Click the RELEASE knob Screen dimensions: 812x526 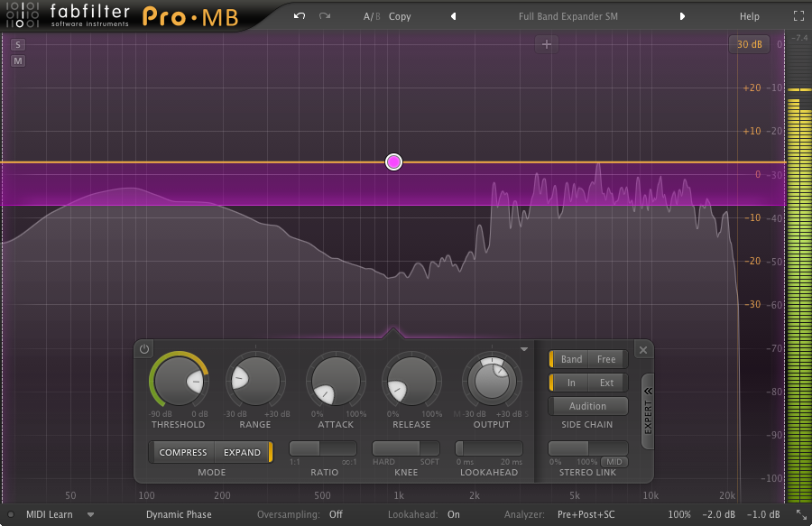click(411, 382)
